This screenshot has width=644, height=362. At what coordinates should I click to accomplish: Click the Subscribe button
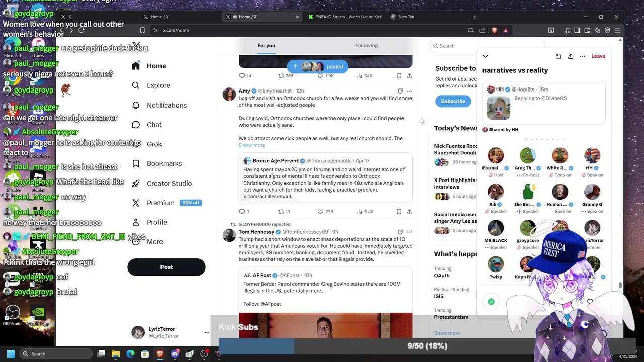click(x=453, y=101)
